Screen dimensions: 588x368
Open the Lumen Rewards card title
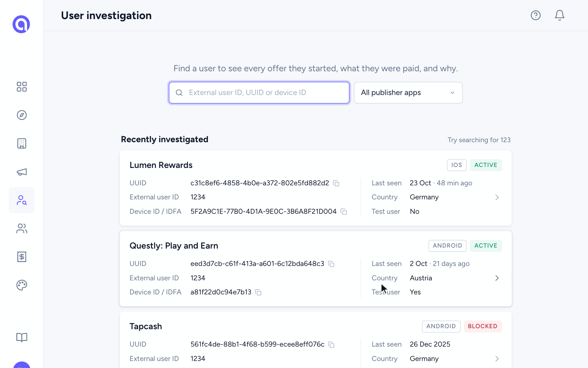point(161,165)
